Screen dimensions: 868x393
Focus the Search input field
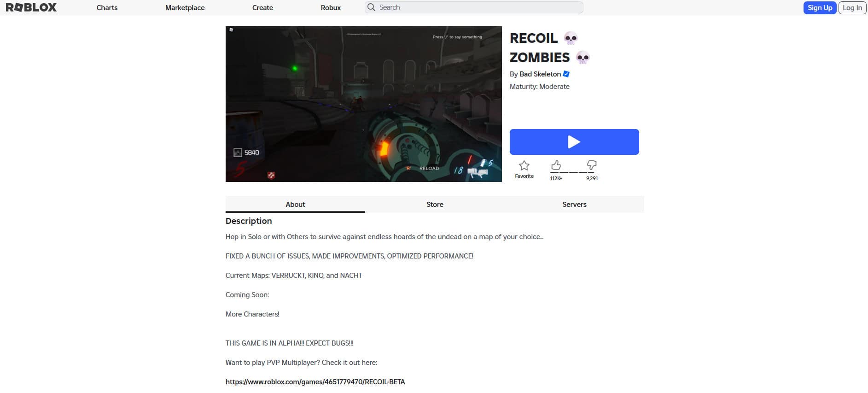click(474, 7)
